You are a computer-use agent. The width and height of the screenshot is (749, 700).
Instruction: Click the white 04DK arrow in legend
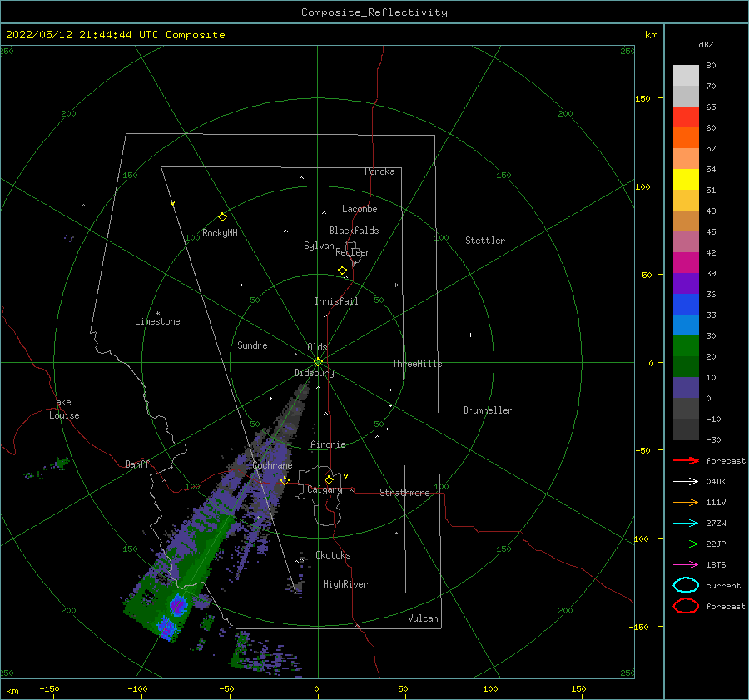(x=686, y=481)
